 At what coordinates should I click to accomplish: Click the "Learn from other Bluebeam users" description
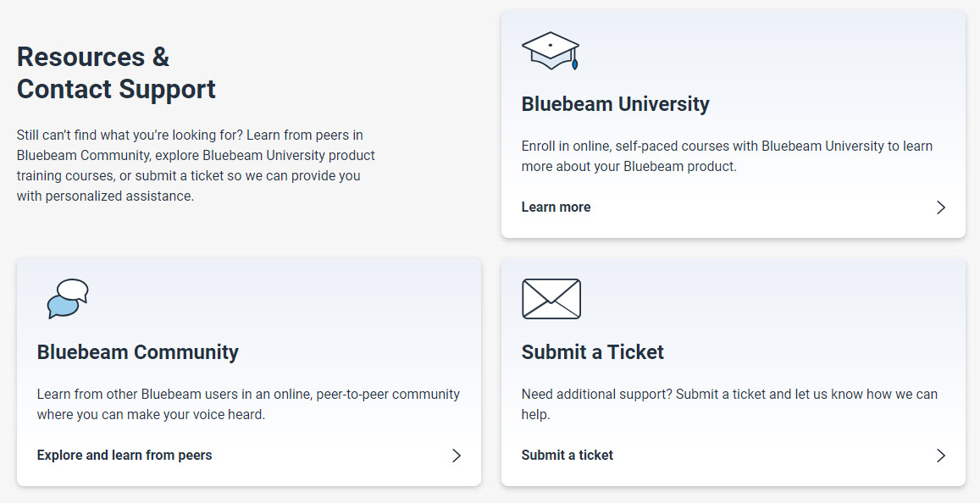click(248, 404)
